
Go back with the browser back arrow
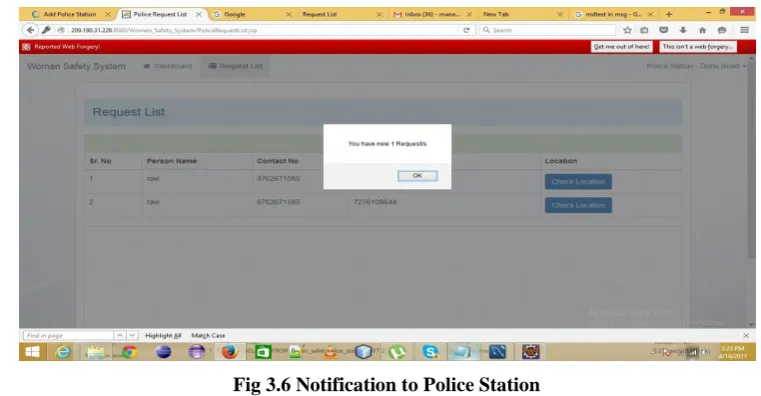(x=30, y=30)
